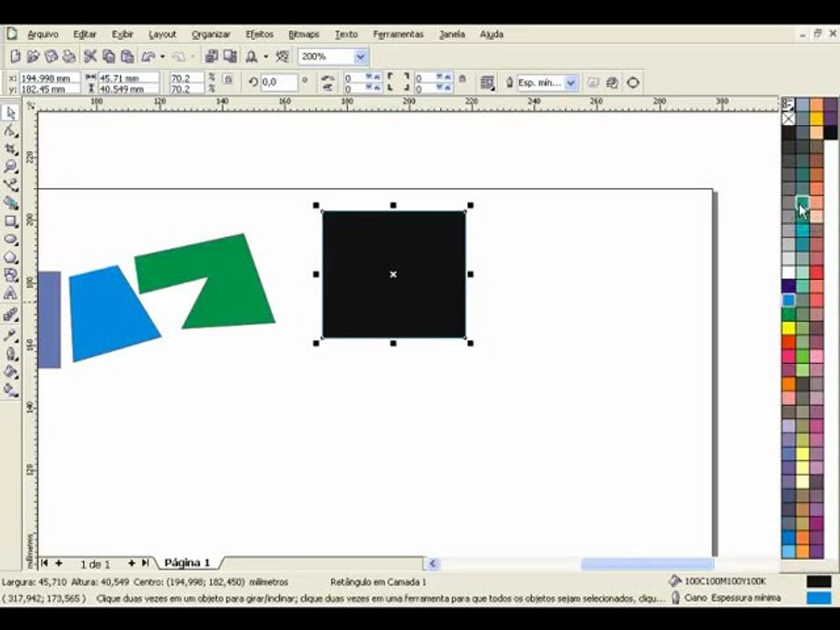This screenshot has width=840, height=630.
Task: Click the horizontal scrollbar thumb
Action: coord(647,563)
